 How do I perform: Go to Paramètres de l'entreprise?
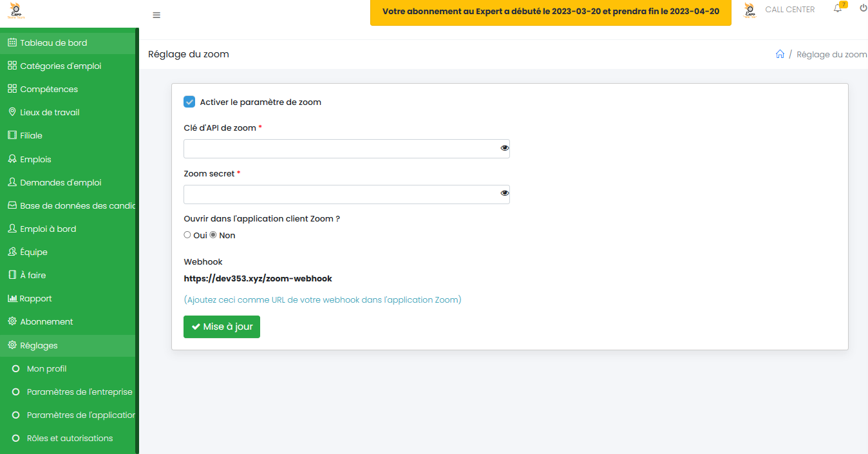click(79, 392)
